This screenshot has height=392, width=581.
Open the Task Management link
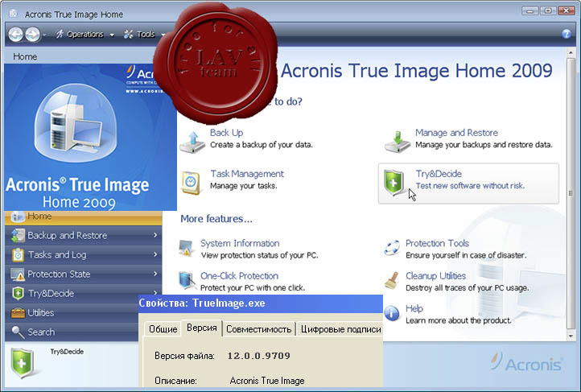tap(247, 174)
